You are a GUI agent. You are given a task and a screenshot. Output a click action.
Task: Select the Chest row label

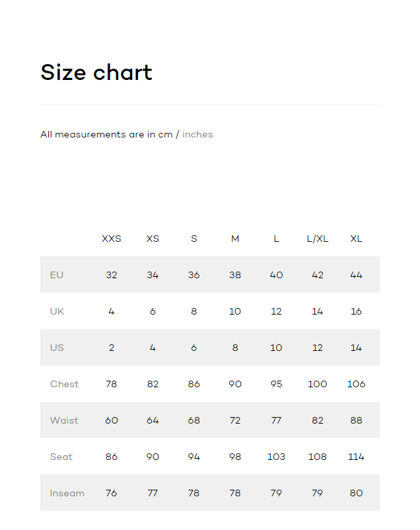pos(64,384)
